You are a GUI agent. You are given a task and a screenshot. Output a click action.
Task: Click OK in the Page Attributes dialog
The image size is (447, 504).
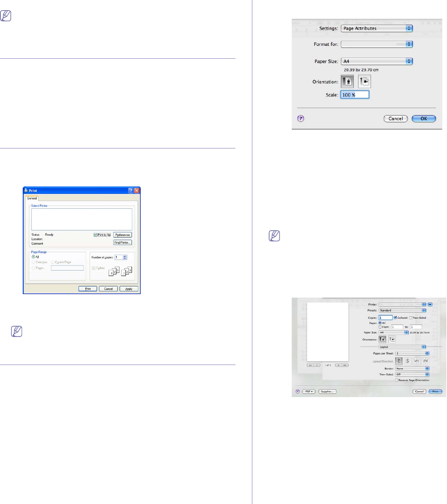[424, 119]
